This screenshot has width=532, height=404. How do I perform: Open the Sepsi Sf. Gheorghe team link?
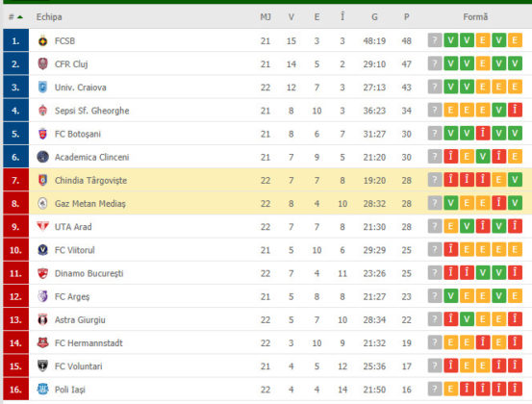(x=92, y=111)
